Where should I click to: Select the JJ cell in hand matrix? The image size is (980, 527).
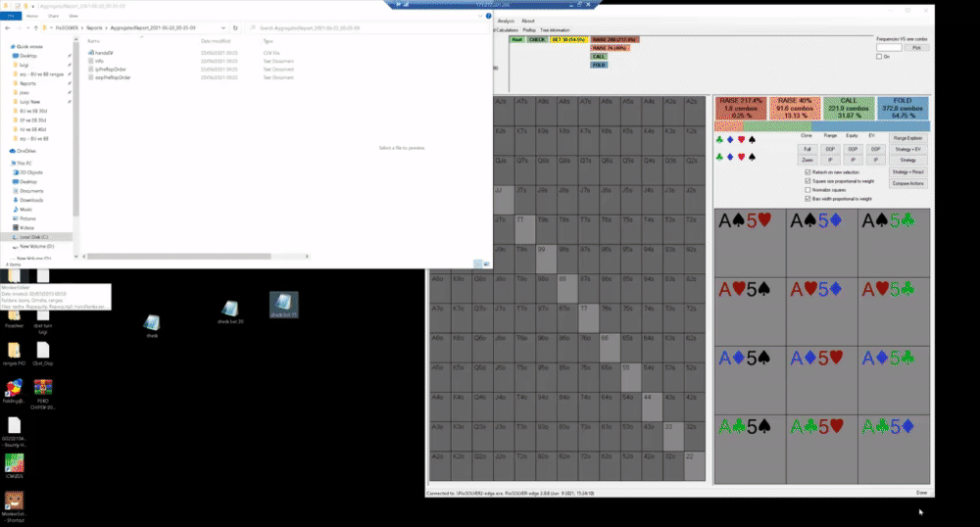coord(504,200)
